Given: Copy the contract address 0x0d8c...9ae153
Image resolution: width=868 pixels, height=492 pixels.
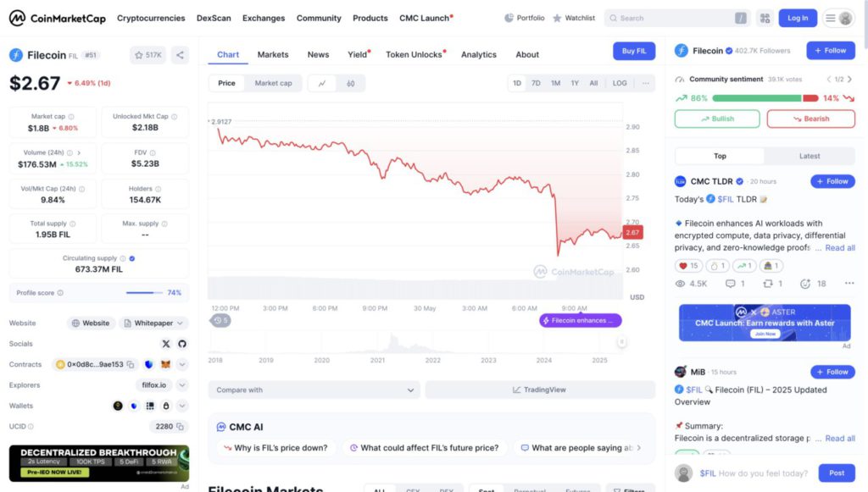Looking at the screenshot, I should [x=131, y=364].
